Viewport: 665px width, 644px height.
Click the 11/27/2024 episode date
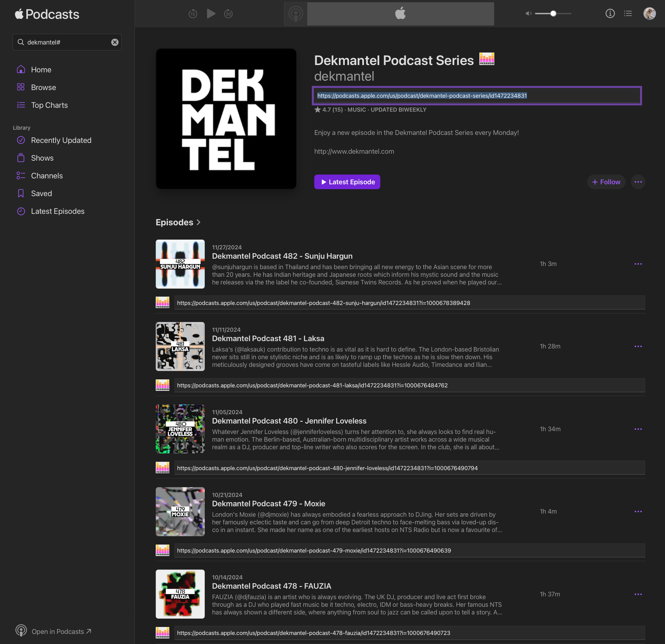point(227,247)
